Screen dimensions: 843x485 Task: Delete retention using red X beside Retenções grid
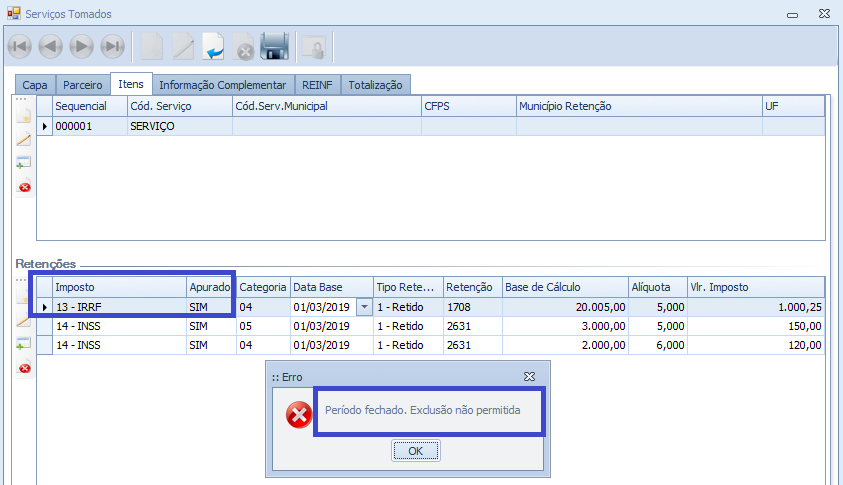(x=24, y=368)
